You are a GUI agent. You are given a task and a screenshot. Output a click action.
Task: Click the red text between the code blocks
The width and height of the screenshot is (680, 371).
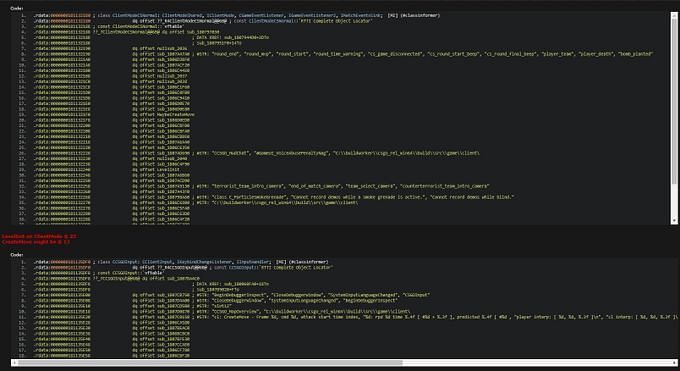39,239
